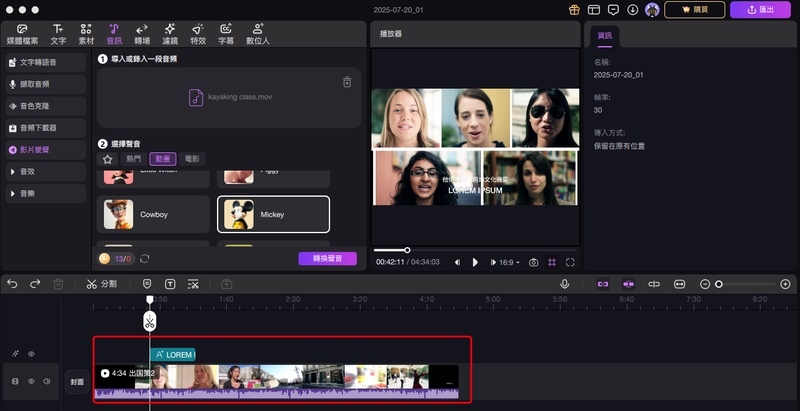Filter voices by 熱門 popular
800x411 pixels.
(134, 159)
